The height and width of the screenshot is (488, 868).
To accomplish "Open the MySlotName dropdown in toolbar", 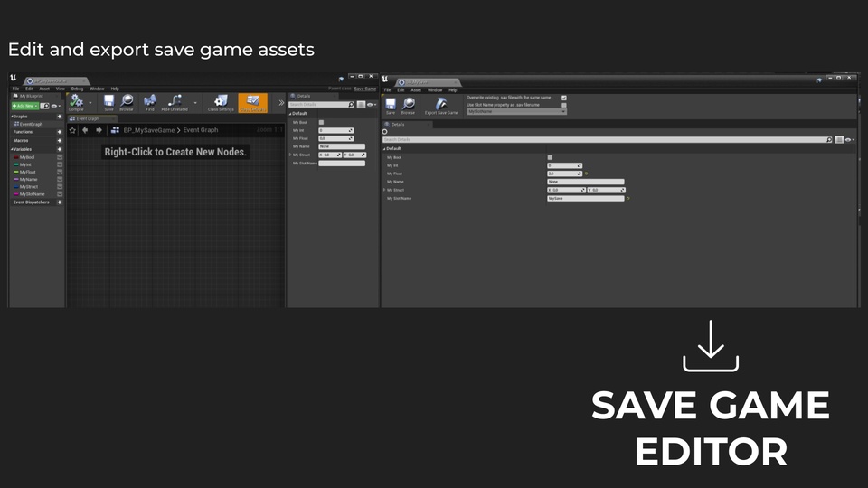I will (x=516, y=112).
